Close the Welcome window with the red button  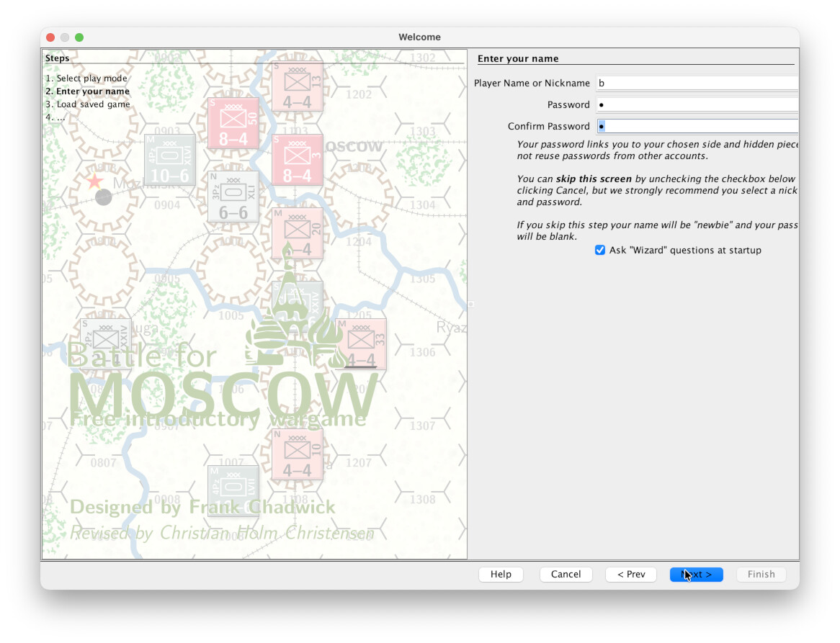[50, 37]
